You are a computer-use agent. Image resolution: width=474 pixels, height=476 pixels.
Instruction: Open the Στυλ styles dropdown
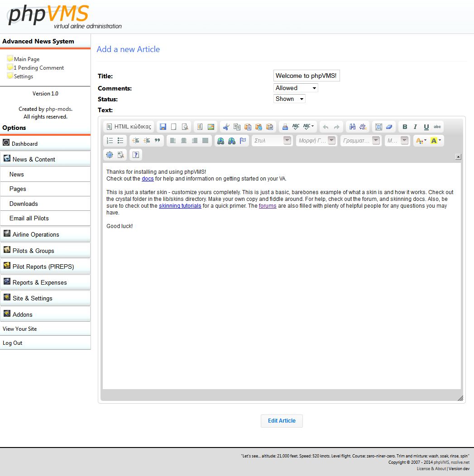pyautogui.click(x=272, y=141)
